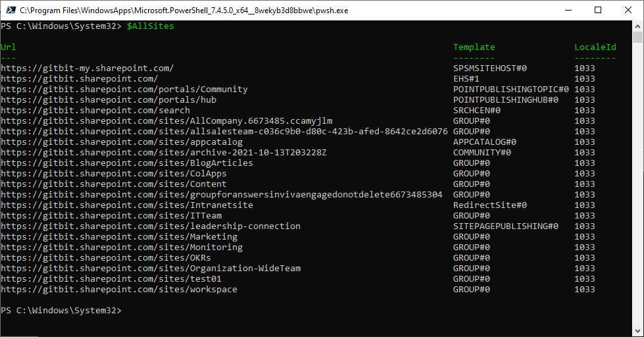Viewport: 644px width, 337px height.
Task: Click the scrollbar down arrow
Action: tap(637, 330)
